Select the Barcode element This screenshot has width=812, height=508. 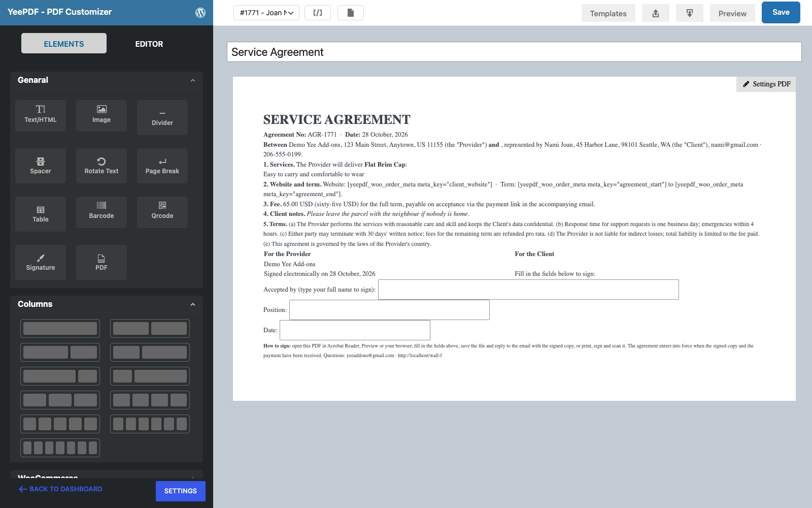click(101, 212)
